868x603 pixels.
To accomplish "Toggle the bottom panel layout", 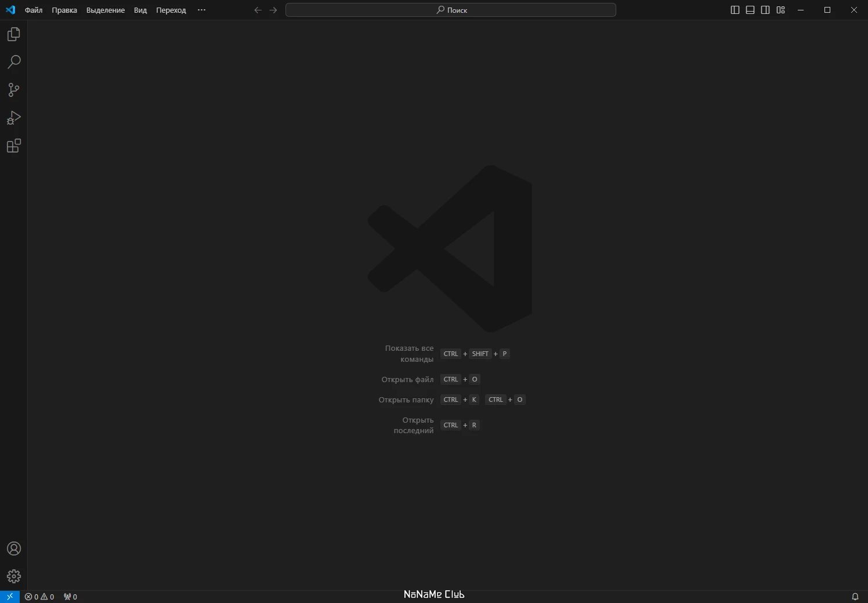I will 750,10.
